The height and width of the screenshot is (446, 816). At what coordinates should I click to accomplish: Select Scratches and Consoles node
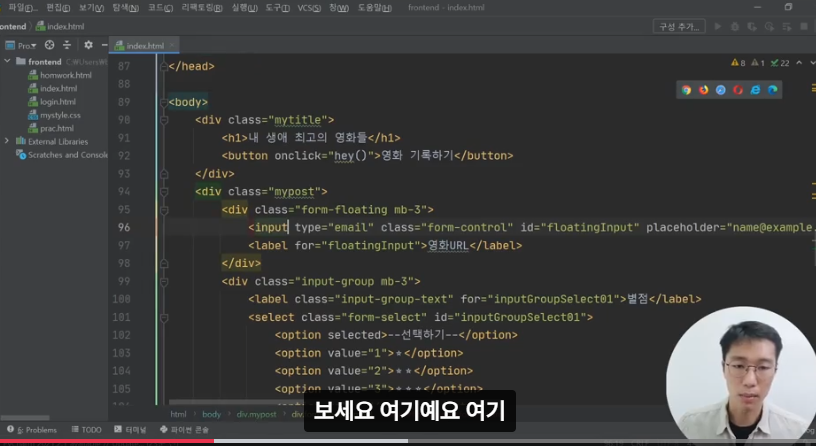pos(62,155)
